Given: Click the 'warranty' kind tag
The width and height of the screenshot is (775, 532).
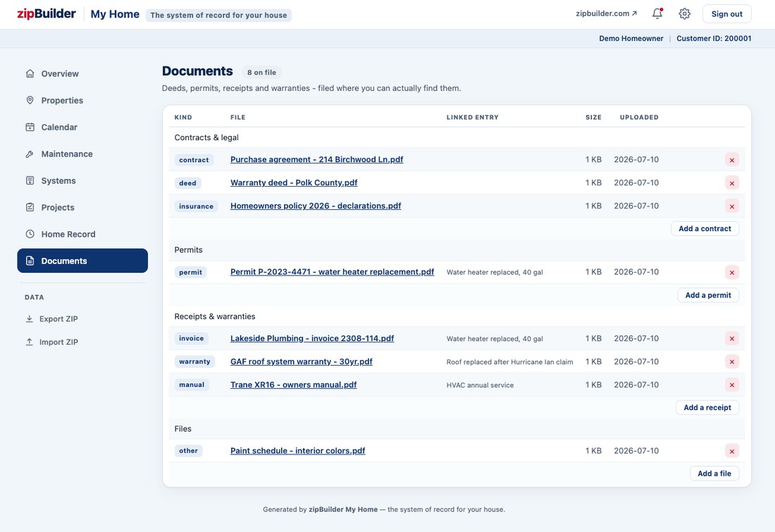Looking at the screenshot, I should (x=194, y=361).
